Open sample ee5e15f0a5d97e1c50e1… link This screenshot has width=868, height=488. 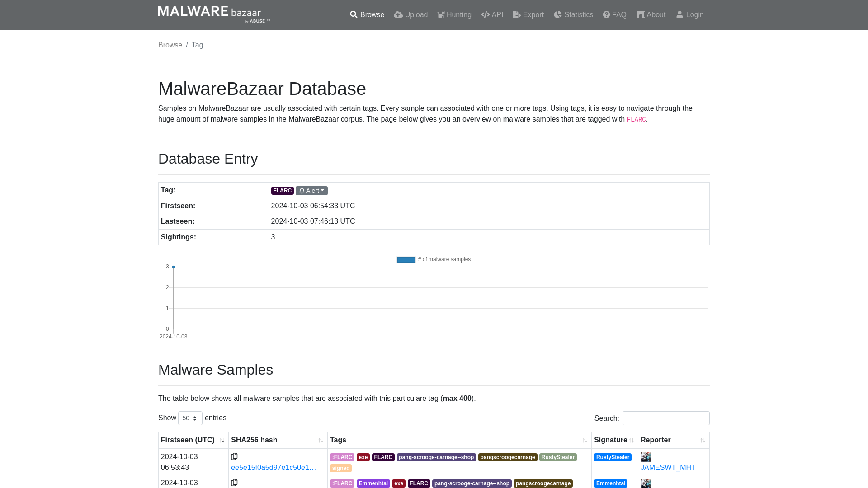pos(274,468)
